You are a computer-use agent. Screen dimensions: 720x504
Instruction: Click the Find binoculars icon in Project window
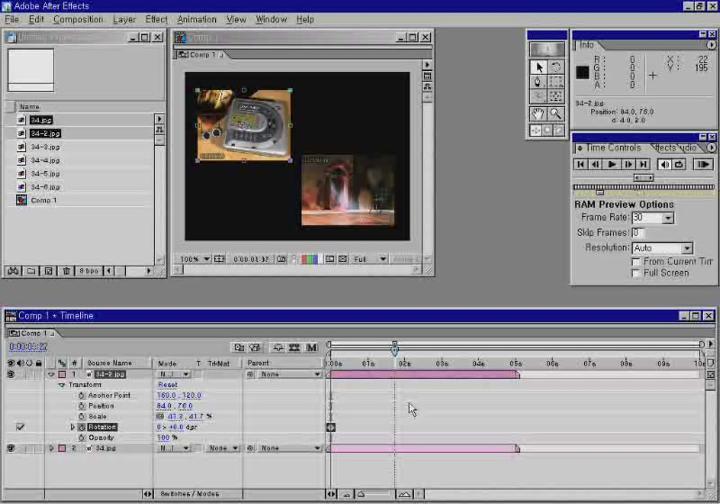coord(13,271)
